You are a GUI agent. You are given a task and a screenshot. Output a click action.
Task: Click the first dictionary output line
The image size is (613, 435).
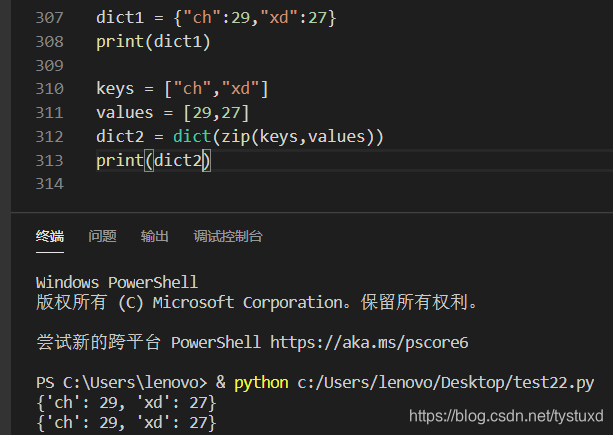(126, 403)
